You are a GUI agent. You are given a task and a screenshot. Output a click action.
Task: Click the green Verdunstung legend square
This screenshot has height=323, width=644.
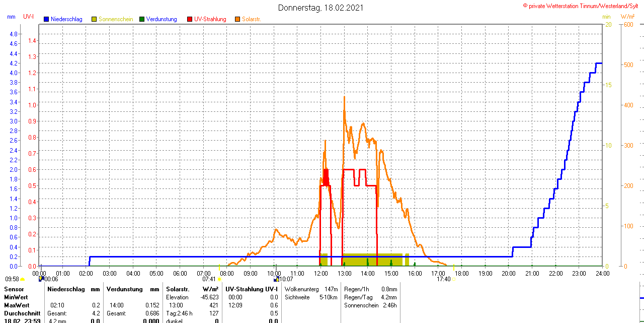[142, 19]
